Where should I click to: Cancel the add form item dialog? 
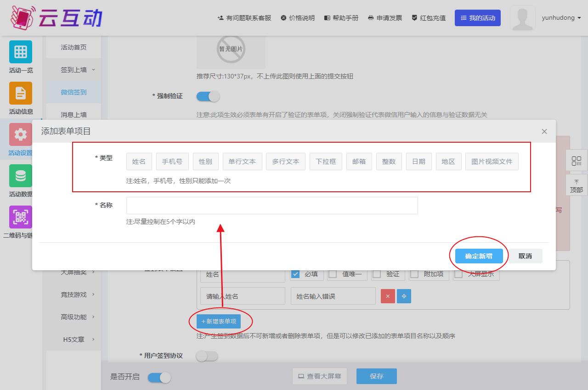[x=525, y=256]
